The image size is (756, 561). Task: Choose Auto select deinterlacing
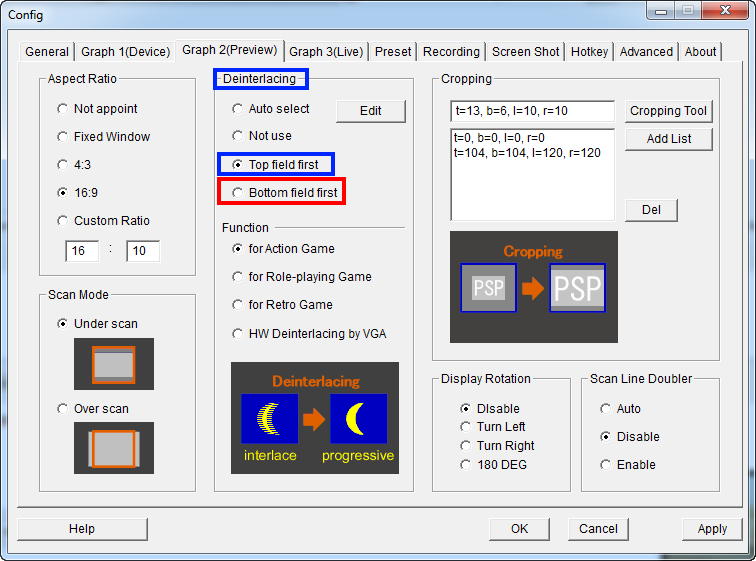click(x=270, y=109)
